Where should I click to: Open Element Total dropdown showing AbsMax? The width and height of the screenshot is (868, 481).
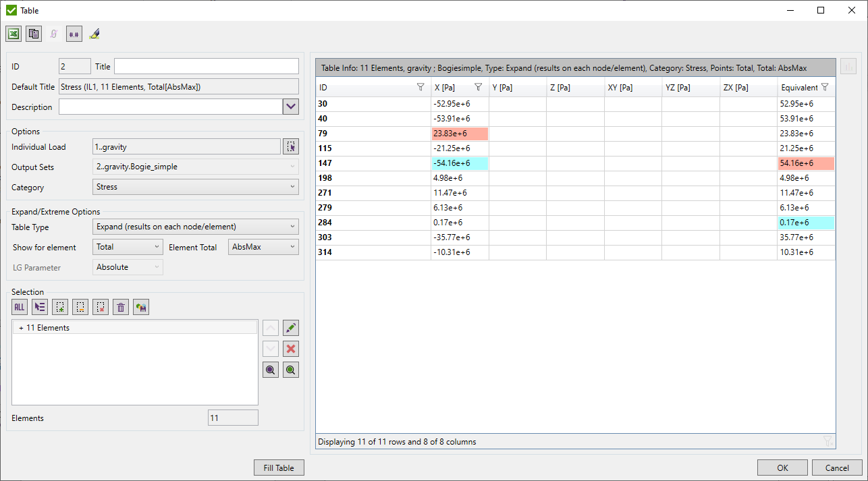(263, 247)
